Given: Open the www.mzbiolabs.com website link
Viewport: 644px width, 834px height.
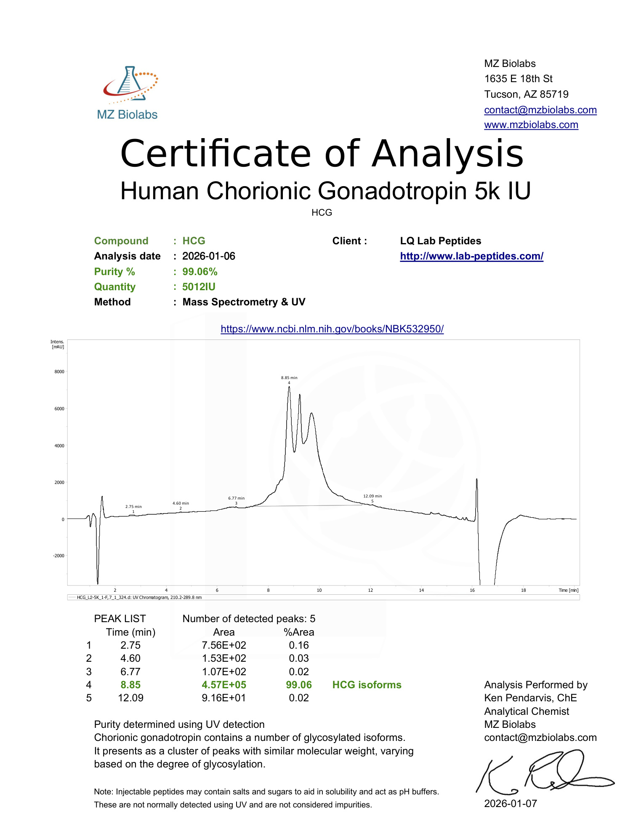Looking at the screenshot, I should coord(531,125).
